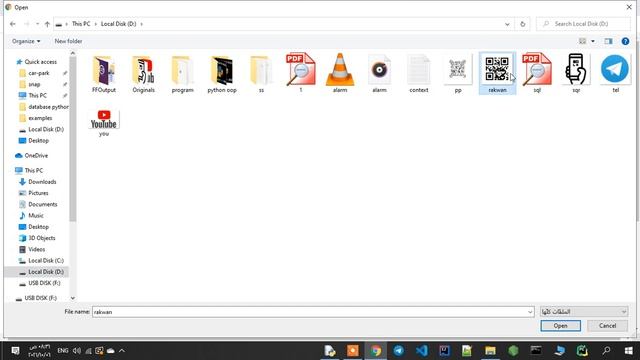This screenshot has height=360, width=640.
Task: Refresh the Local Disk (D:) listing
Action: 522,24
